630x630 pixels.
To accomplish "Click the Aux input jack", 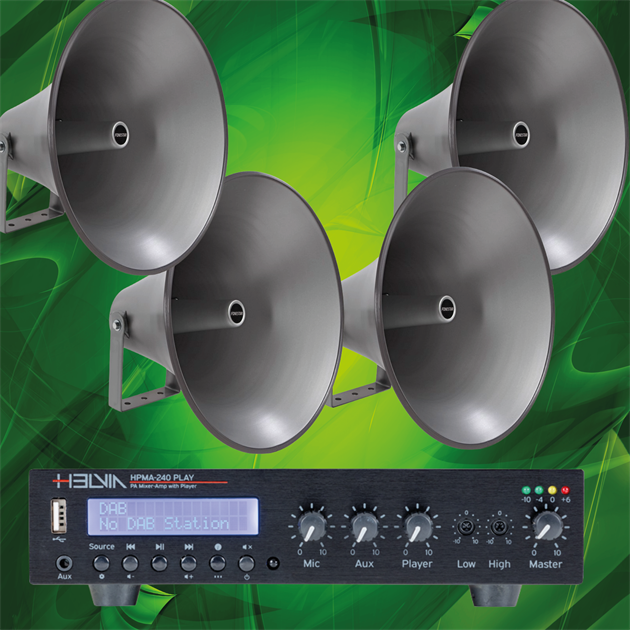I will click(x=65, y=563).
